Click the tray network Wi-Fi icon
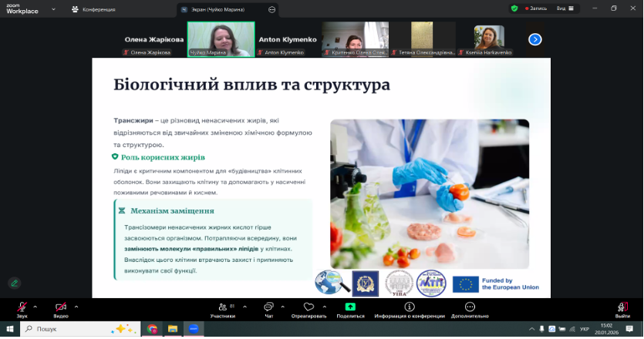The width and height of the screenshot is (644, 339). pos(572,329)
